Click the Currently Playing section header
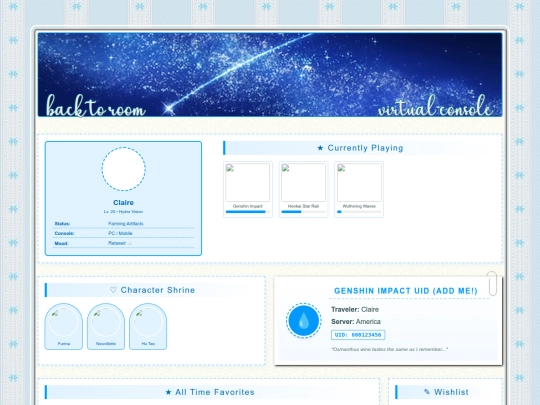Image resolution: width=540 pixels, height=405 pixels. [360, 148]
